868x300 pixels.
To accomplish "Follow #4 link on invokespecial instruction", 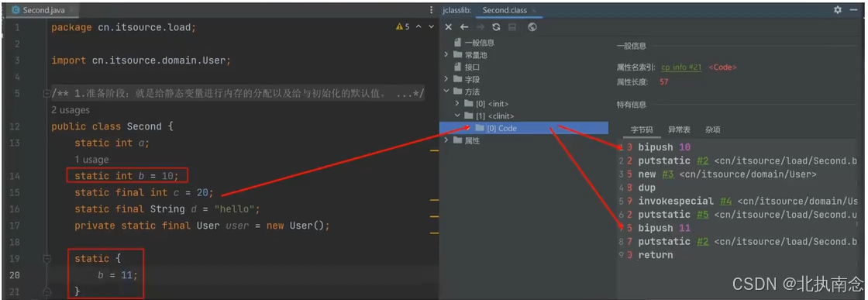I will pyautogui.click(x=725, y=201).
